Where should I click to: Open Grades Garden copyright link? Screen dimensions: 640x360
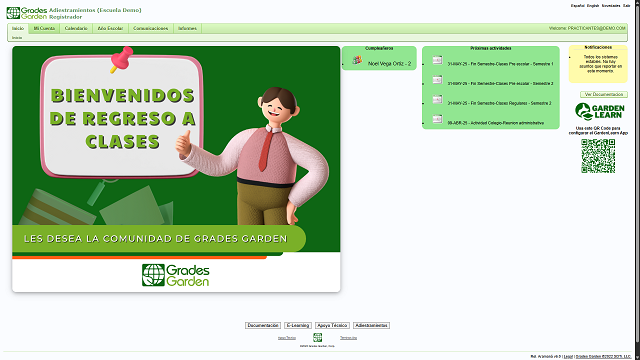pyautogui.click(x=603, y=357)
